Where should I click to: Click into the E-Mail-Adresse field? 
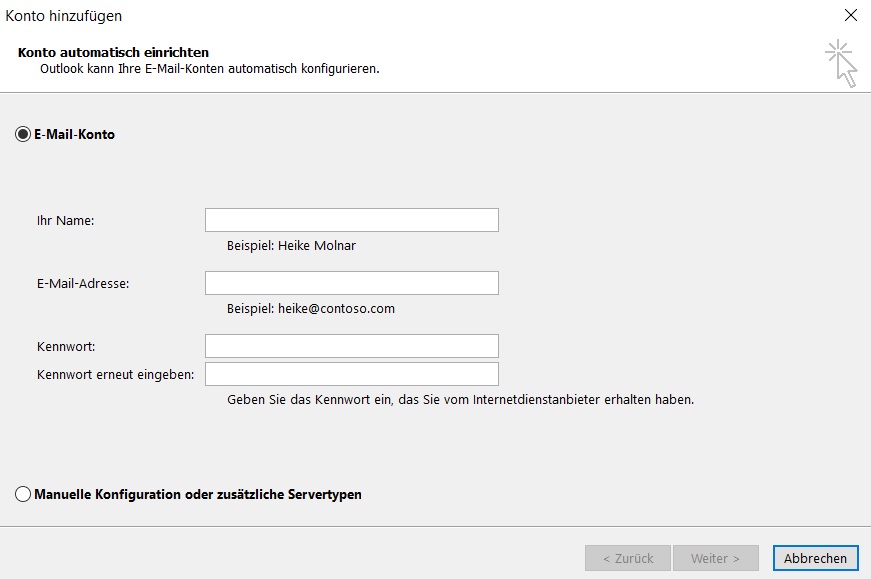point(352,283)
